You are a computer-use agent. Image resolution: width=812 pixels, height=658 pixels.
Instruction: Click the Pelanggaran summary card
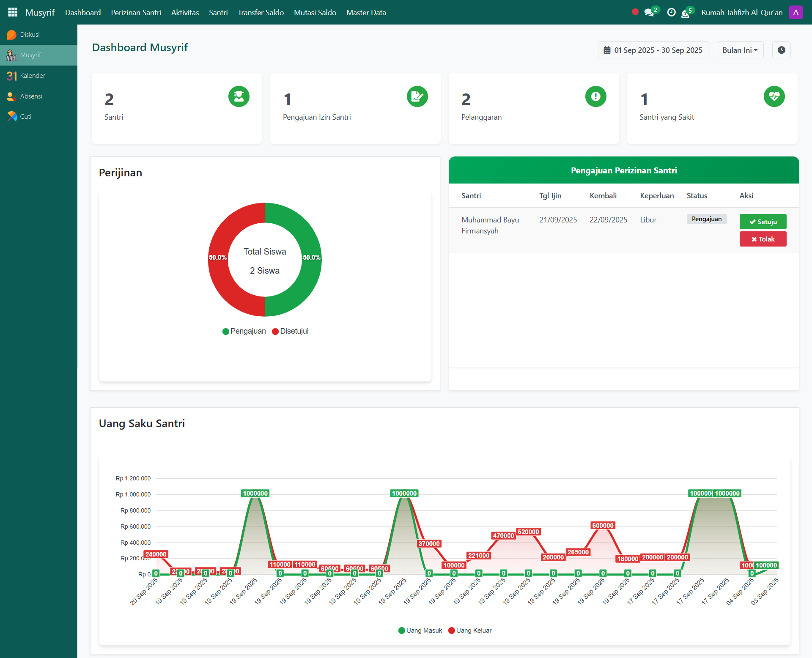533,109
